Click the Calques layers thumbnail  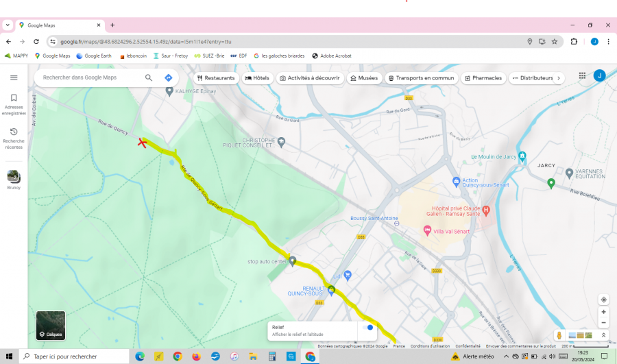(51, 326)
